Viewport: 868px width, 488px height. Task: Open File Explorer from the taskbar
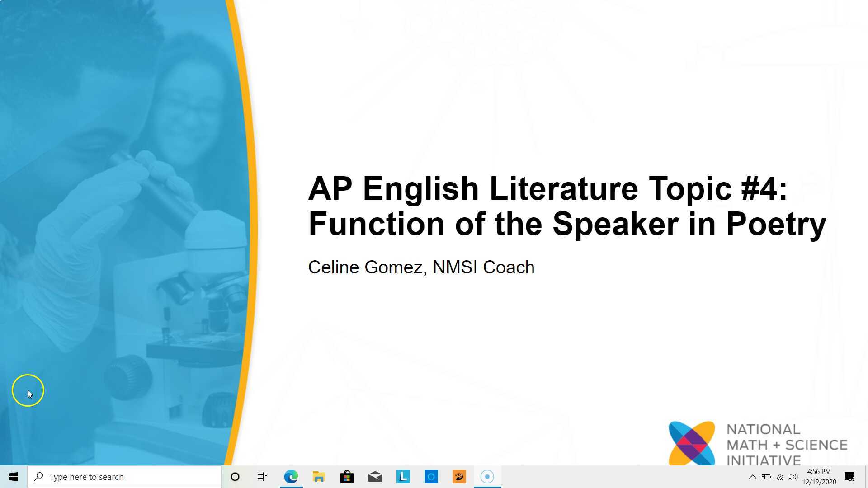coord(319,477)
